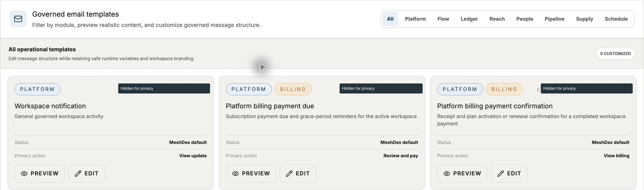Click the pencil icon in Workspace notification card
644x190 pixels.
78,174
